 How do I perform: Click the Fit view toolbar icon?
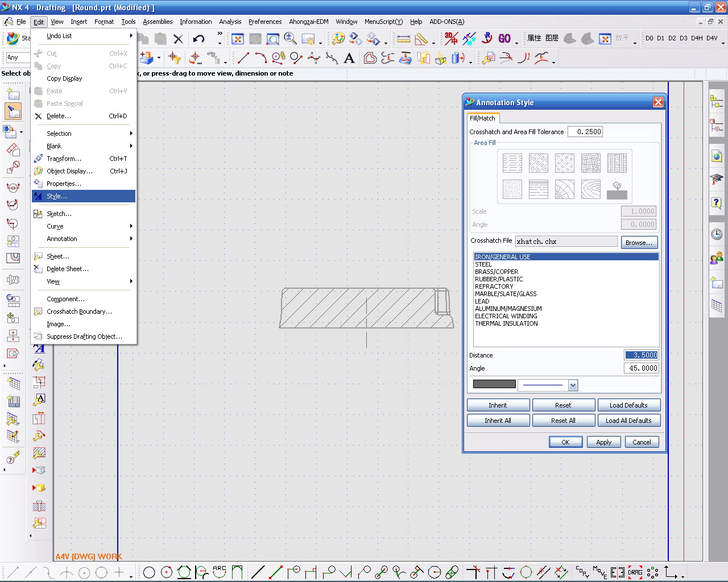point(238,39)
